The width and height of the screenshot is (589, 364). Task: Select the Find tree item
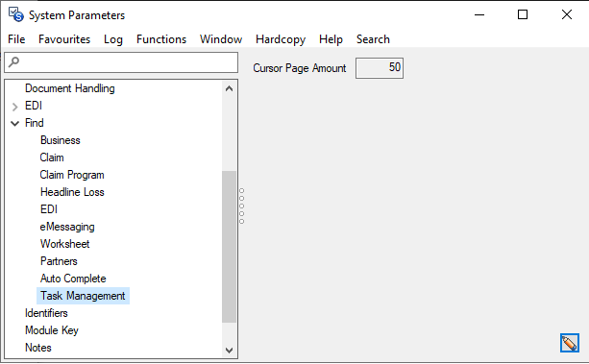coord(35,123)
